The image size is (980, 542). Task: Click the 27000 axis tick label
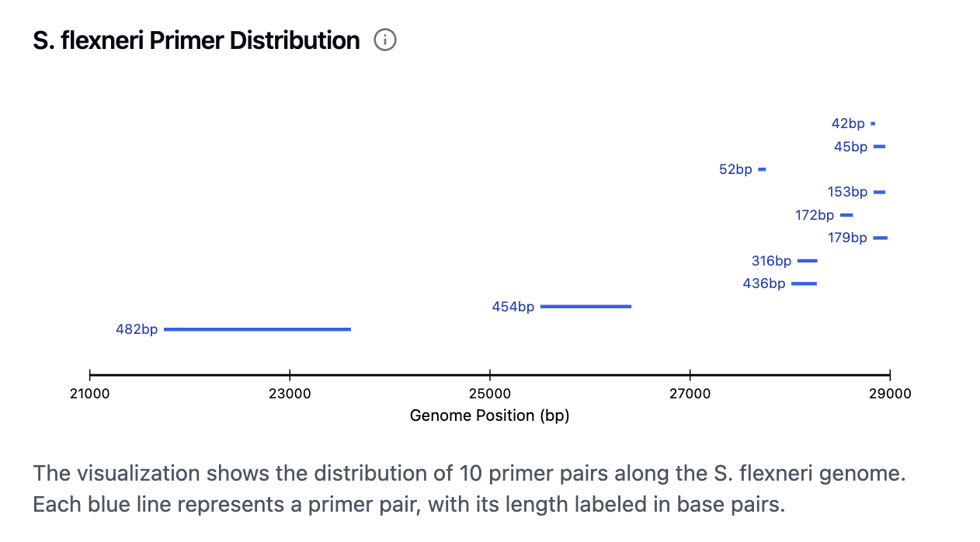tap(690, 394)
